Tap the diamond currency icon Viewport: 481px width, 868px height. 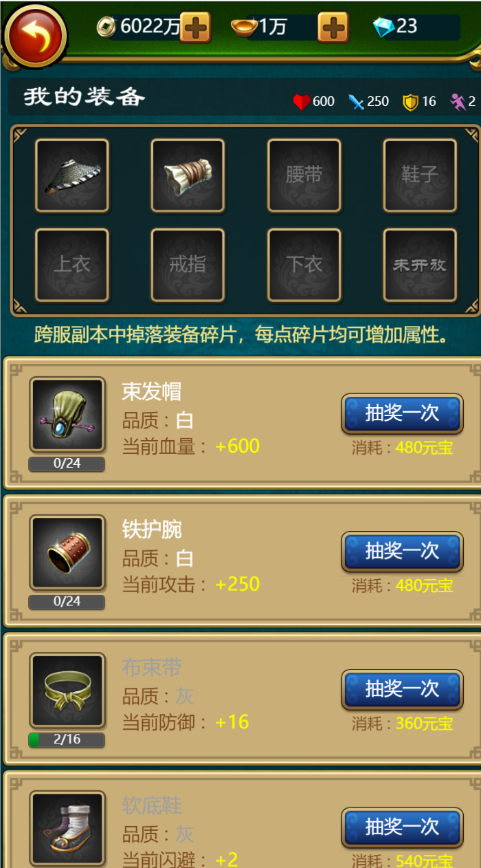[x=383, y=28]
